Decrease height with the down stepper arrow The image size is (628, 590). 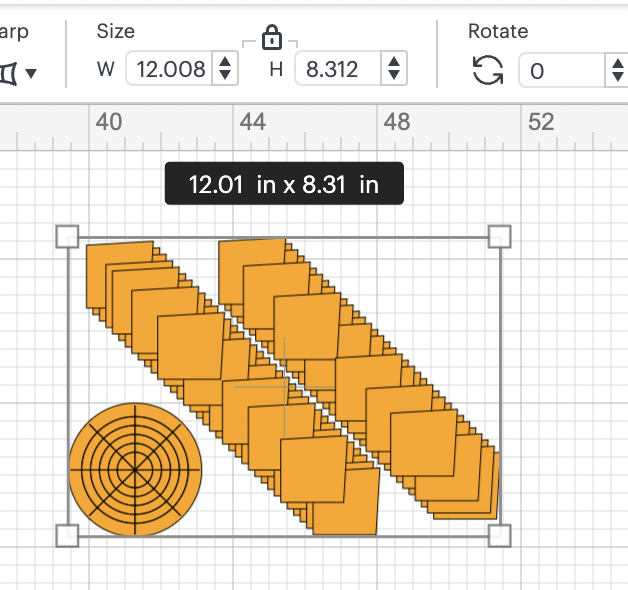[394, 75]
